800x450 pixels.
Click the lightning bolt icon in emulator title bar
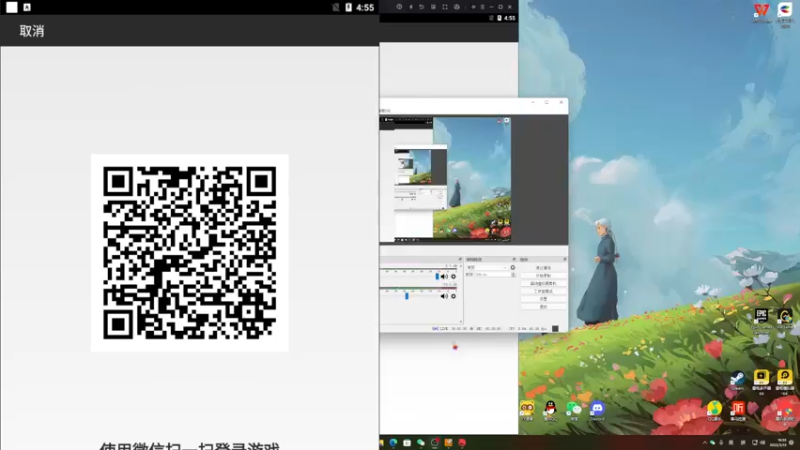411,7
